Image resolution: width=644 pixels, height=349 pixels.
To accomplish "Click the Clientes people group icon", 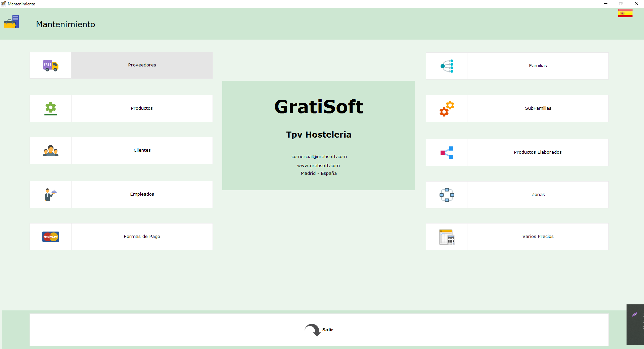I will tap(51, 151).
